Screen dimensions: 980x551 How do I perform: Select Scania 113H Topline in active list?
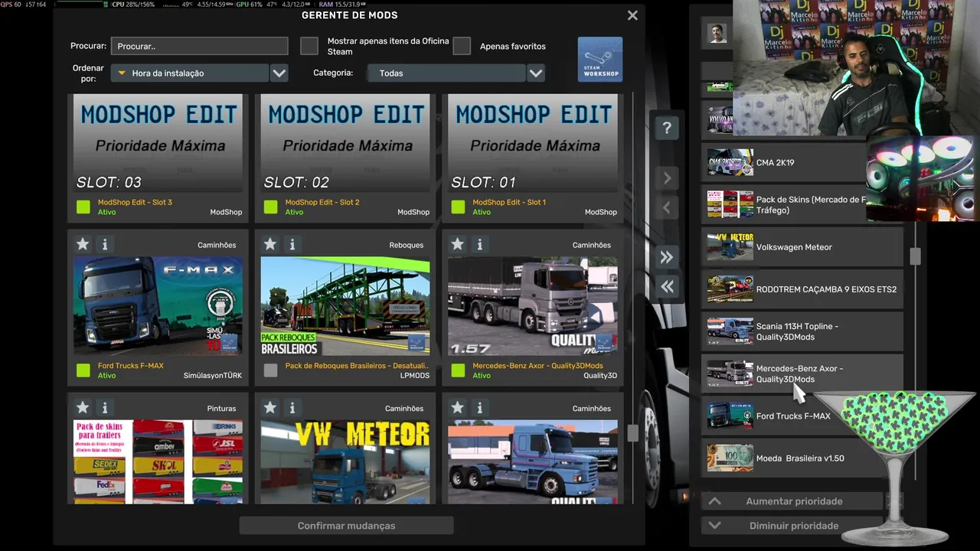click(802, 331)
